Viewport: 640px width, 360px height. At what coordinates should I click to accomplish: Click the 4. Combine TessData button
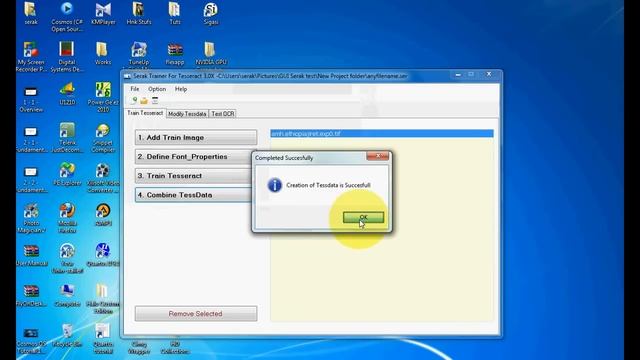tap(193, 195)
